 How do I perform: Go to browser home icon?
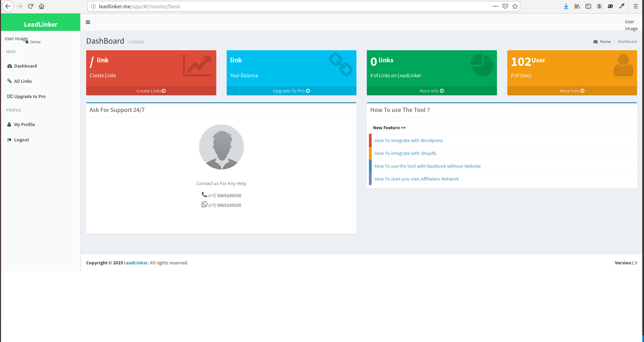coord(42,6)
